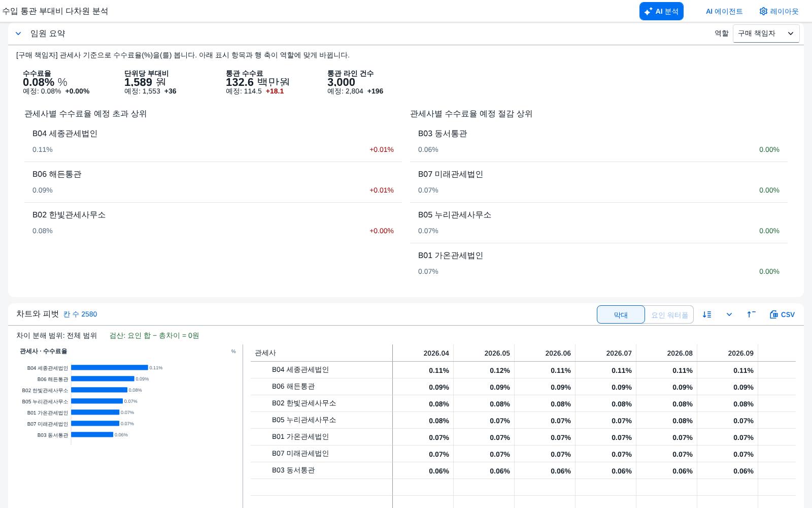The height and width of the screenshot is (508, 812).
Task: Open B04 세종관세법인 in the 예정 초과 list
Action: click(213, 142)
